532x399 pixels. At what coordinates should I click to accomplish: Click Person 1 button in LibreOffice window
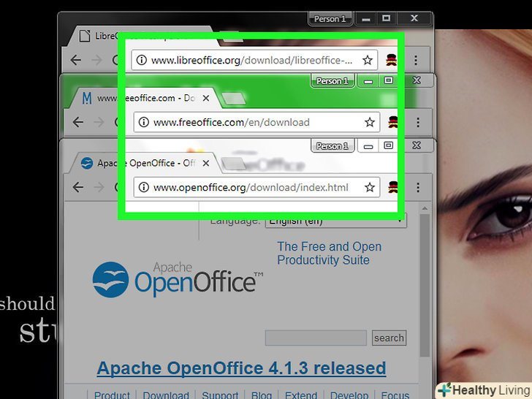pyautogui.click(x=330, y=19)
